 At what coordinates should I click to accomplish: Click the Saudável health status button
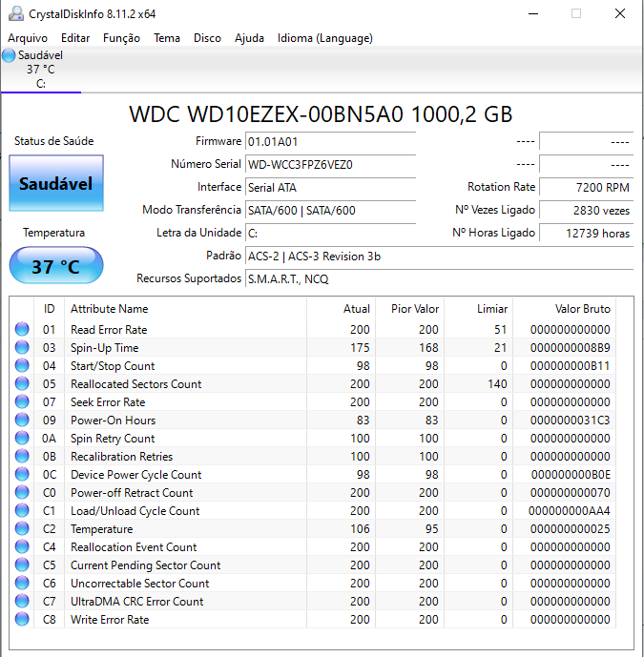pyautogui.click(x=56, y=183)
